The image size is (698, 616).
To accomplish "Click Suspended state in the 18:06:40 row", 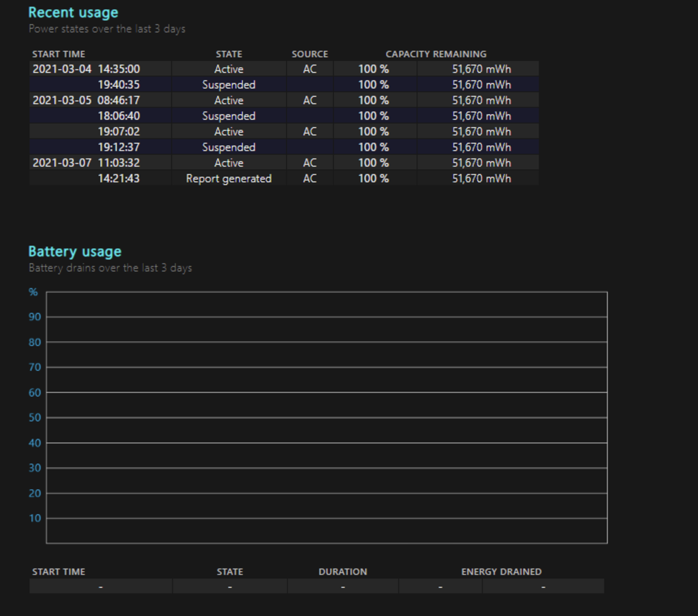I will [x=229, y=116].
